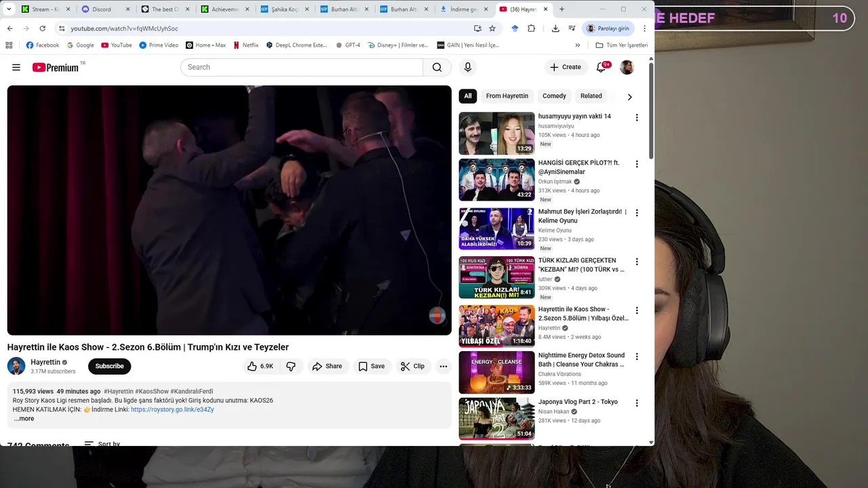
Task: Open the Prime Video bookmark
Action: (x=159, y=45)
